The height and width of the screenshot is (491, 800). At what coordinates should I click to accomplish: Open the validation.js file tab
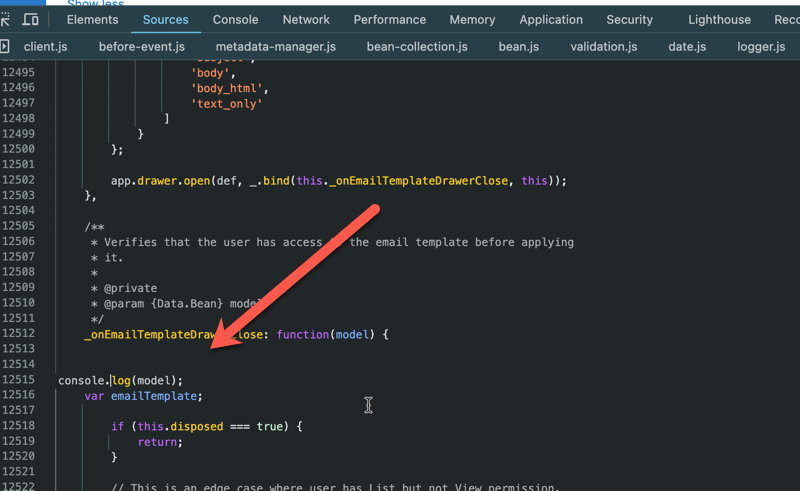coord(604,46)
